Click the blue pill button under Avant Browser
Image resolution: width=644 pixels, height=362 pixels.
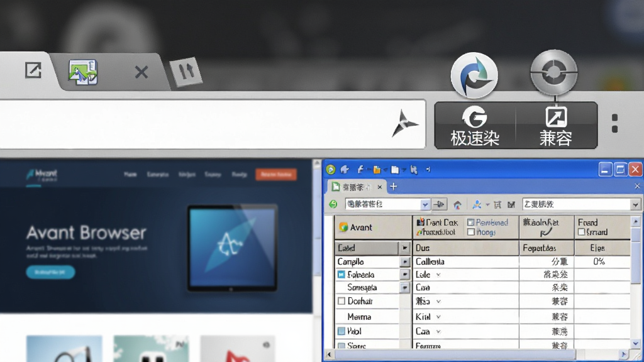pos(50,272)
